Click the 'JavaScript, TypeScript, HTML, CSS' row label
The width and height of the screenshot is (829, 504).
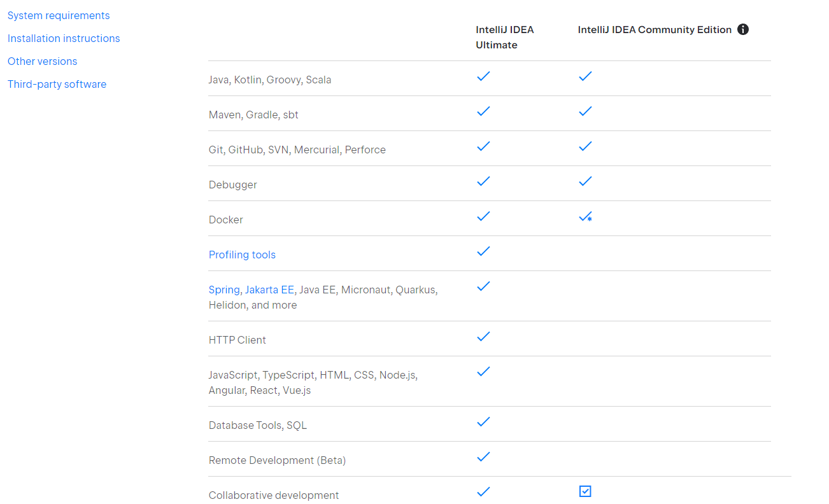pos(313,382)
